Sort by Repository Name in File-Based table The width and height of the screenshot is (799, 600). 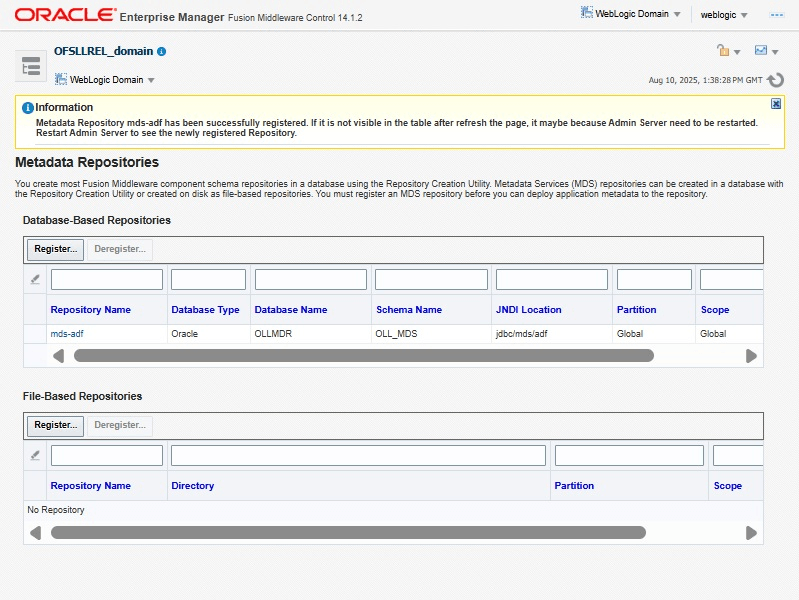click(91, 486)
